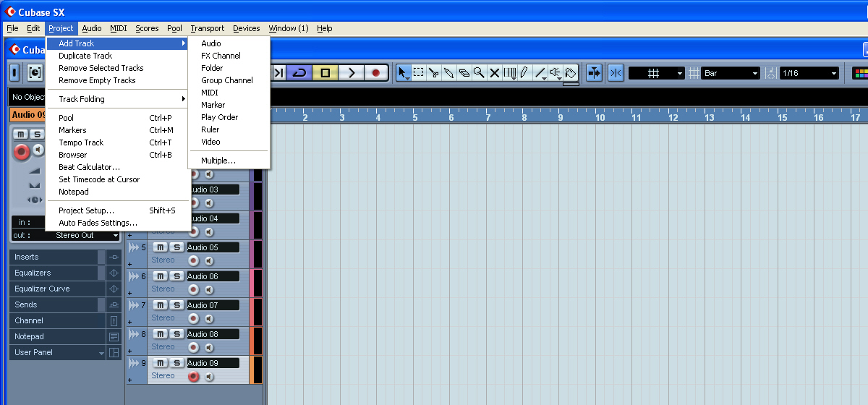Open the Devices menu
868x405 pixels.
247,28
